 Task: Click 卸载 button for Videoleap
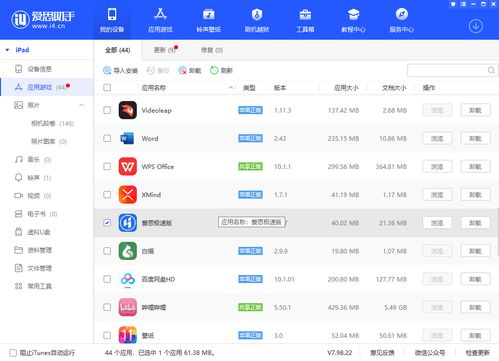475,110
